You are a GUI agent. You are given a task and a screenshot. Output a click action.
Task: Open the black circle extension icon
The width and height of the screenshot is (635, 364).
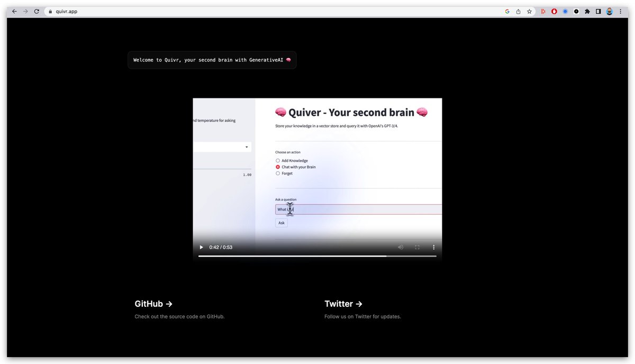(576, 11)
